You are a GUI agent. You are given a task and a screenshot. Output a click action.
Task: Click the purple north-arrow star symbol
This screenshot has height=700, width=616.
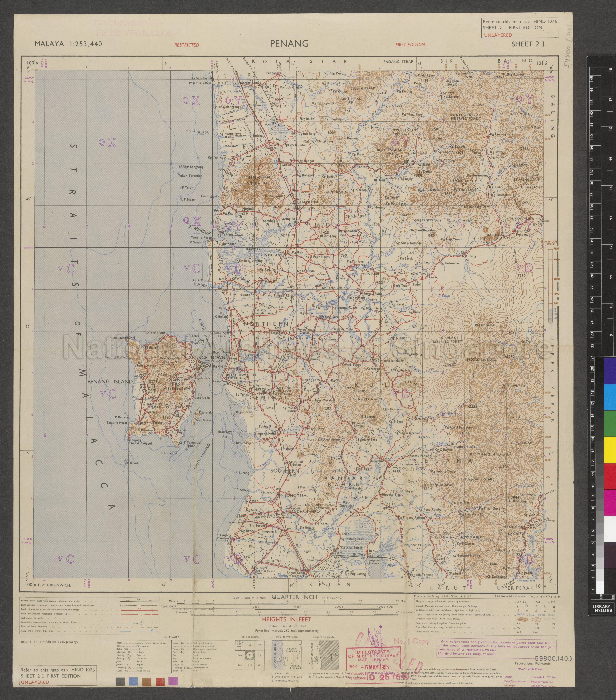click(381, 627)
